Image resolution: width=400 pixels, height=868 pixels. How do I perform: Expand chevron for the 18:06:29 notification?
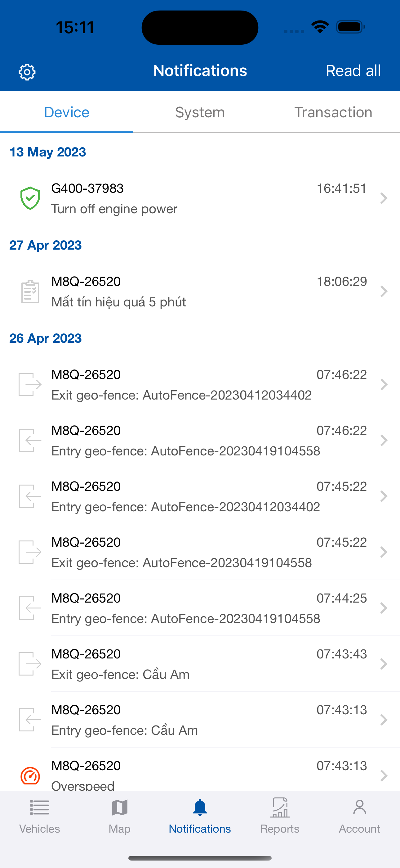click(x=384, y=292)
